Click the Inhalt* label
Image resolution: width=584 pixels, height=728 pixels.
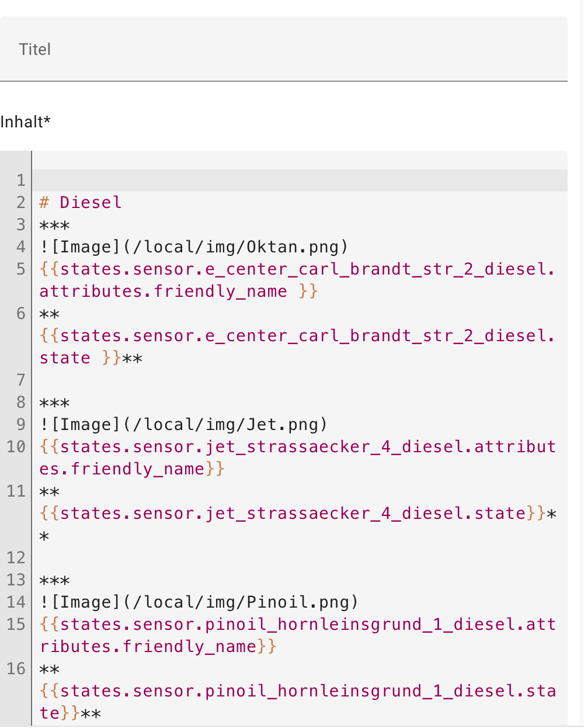(26, 122)
